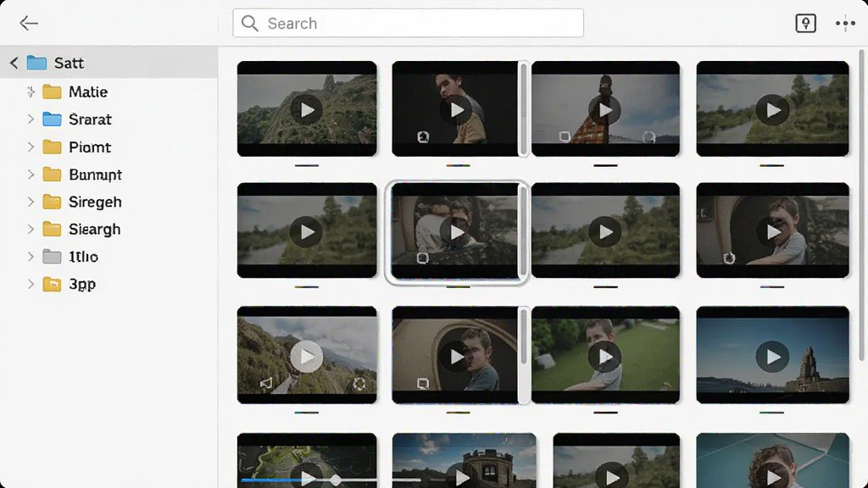Expand the Matie folder

pyautogui.click(x=31, y=91)
